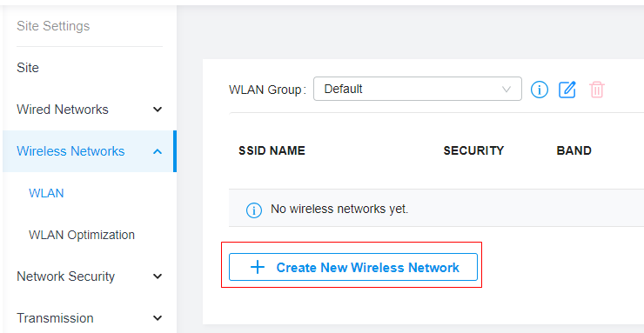Delete the WLAN Group with trash icon

(597, 89)
